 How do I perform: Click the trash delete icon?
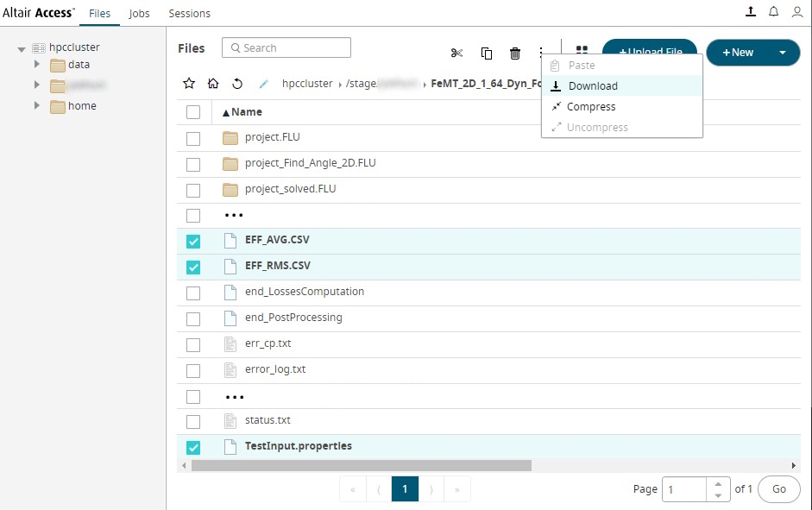tap(515, 54)
